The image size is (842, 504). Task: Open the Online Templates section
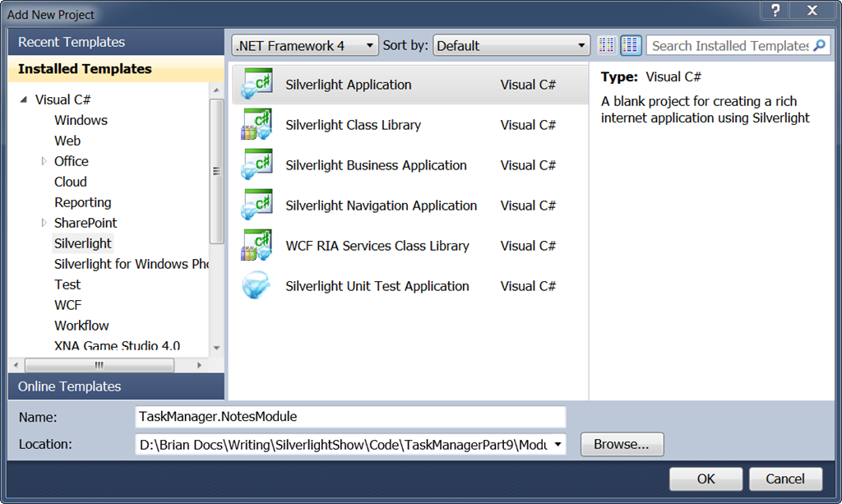tap(116, 386)
